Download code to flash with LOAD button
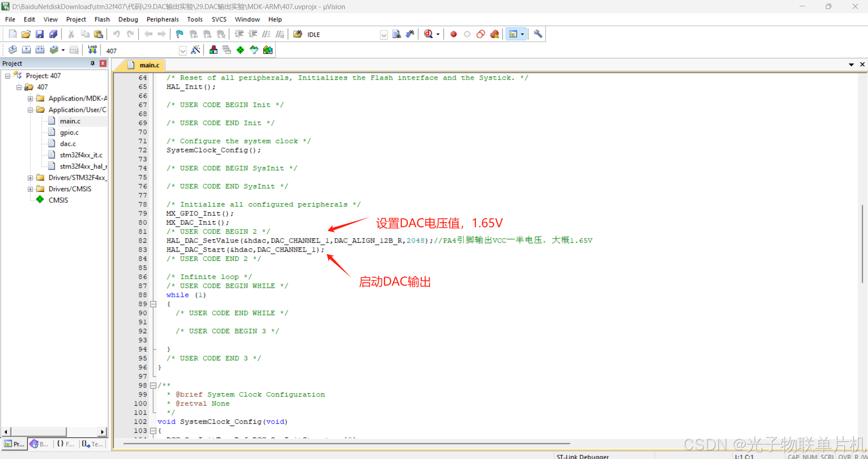Viewport: 868px width, 459px height. click(92, 50)
